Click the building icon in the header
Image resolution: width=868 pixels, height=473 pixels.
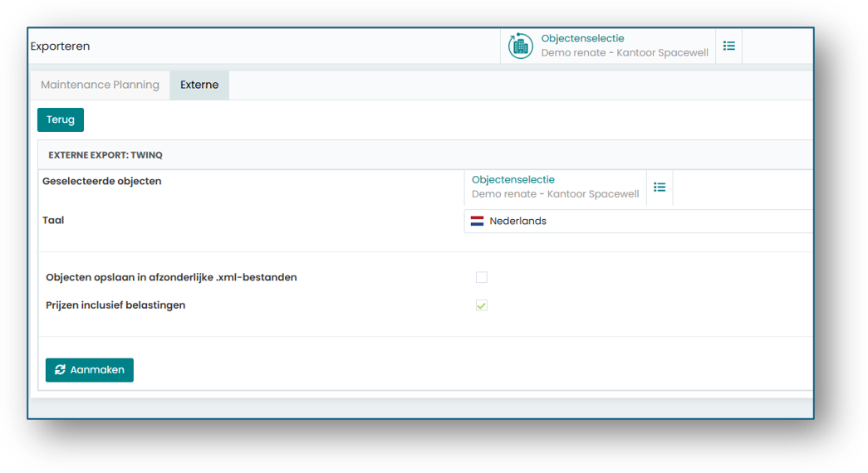point(520,46)
